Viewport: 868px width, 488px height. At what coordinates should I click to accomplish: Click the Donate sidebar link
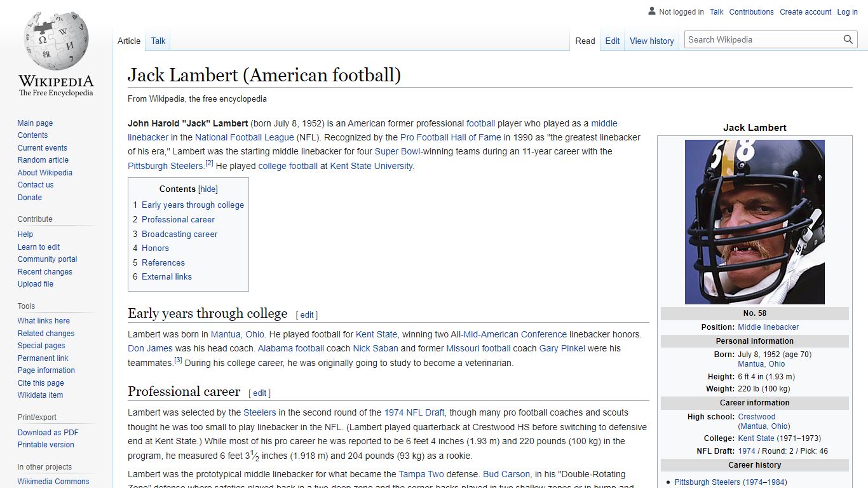29,198
